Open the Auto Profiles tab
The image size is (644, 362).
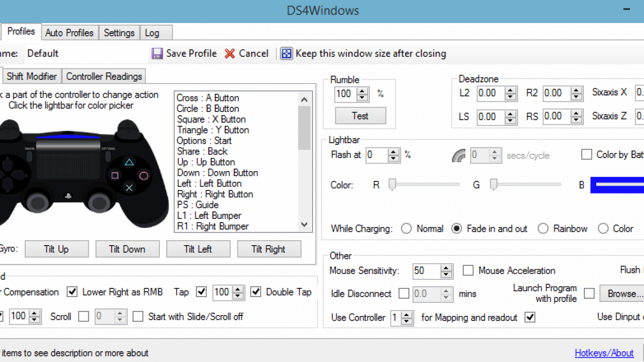coord(69,33)
